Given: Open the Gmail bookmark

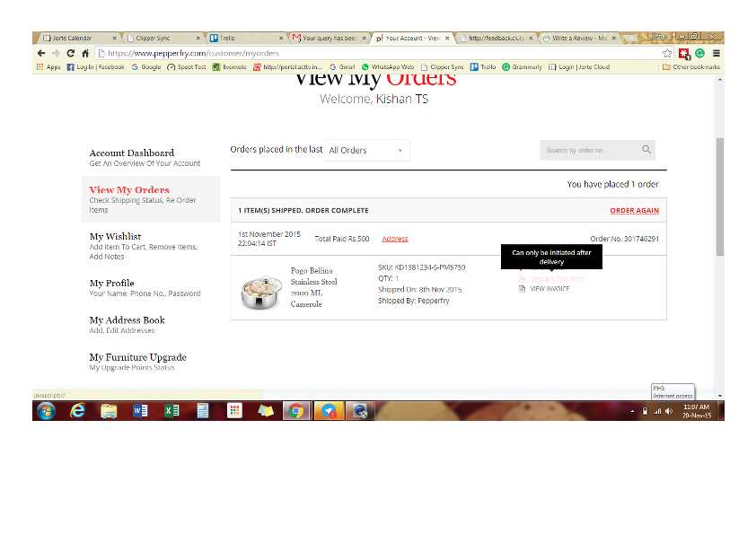Looking at the screenshot, I should [x=342, y=67].
